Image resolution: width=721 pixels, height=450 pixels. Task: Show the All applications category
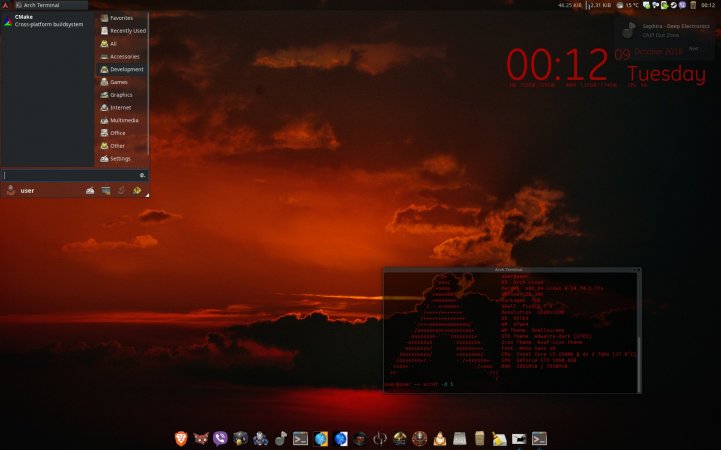click(122, 44)
